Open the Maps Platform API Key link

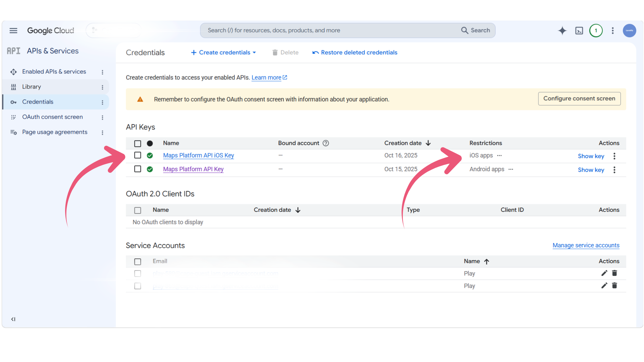pos(193,169)
